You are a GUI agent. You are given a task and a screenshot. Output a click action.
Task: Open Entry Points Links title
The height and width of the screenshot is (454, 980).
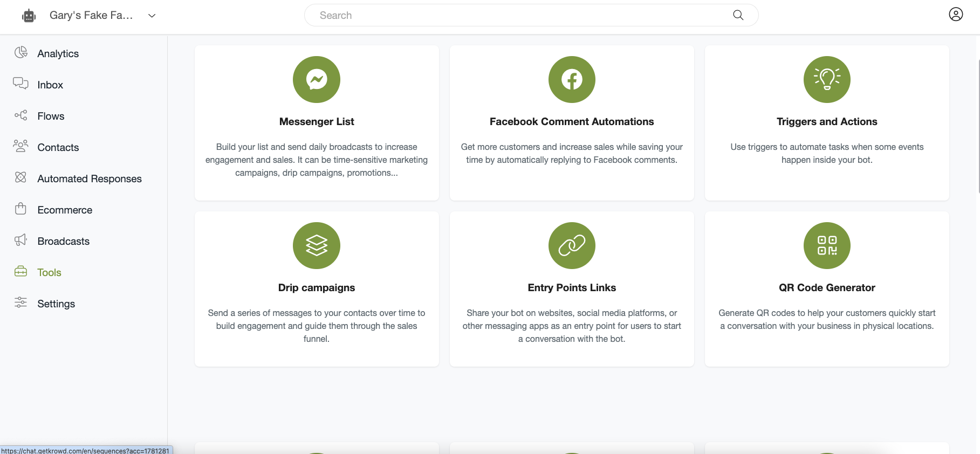[572, 287]
